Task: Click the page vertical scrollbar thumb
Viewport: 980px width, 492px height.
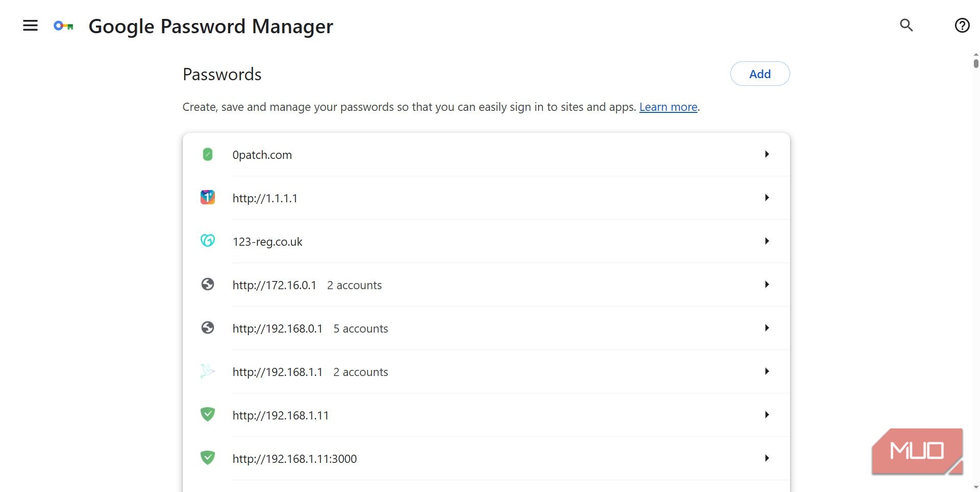Action: click(976, 63)
